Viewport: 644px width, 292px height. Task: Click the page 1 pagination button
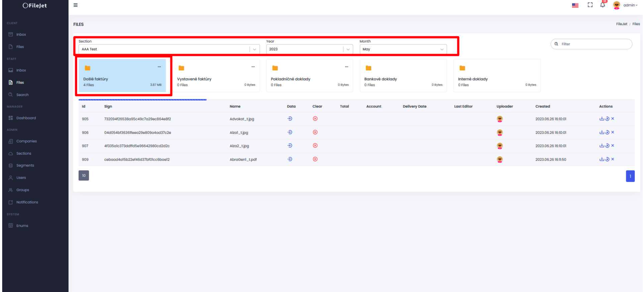(630, 176)
